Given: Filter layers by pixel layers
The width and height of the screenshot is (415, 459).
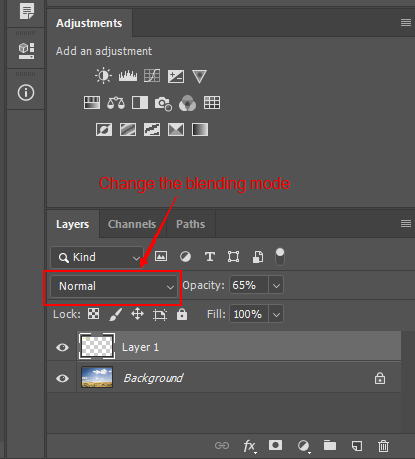Looking at the screenshot, I should (x=161, y=256).
